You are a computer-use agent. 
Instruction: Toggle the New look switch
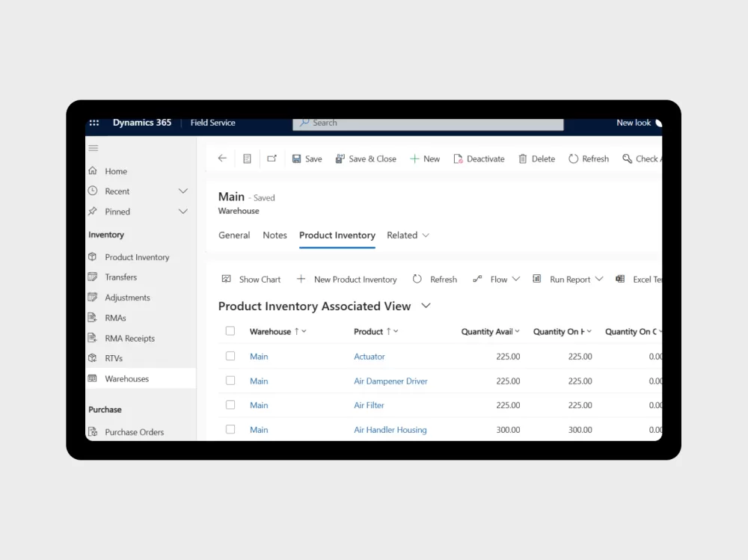click(x=659, y=123)
